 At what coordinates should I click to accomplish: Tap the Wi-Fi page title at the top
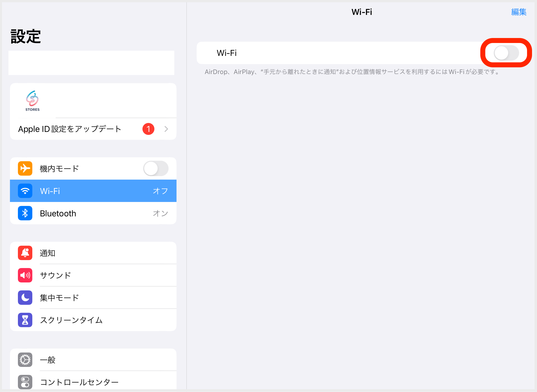pyautogui.click(x=362, y=12)
